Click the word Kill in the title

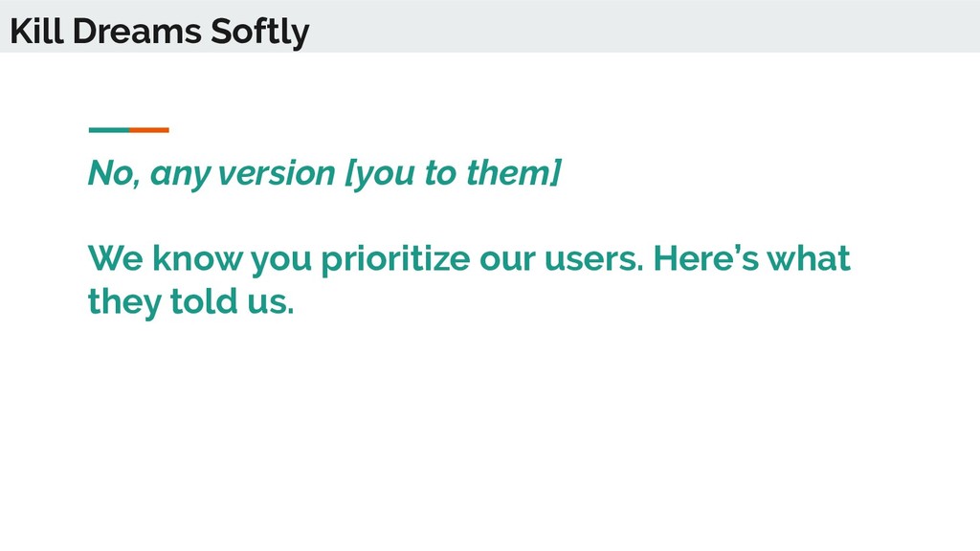tap(36, 32)
